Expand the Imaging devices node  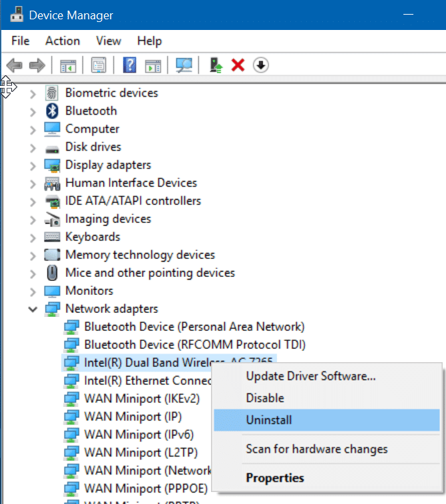click(33, 220)
